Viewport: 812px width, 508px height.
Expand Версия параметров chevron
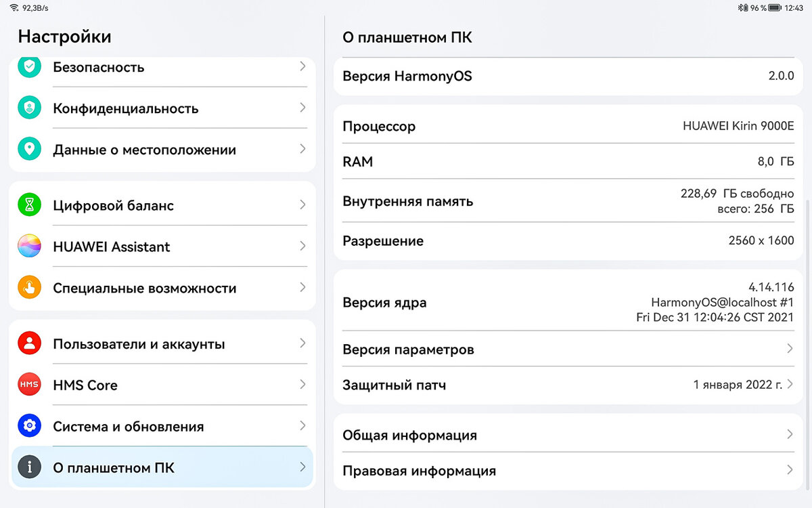pos(789,349)
